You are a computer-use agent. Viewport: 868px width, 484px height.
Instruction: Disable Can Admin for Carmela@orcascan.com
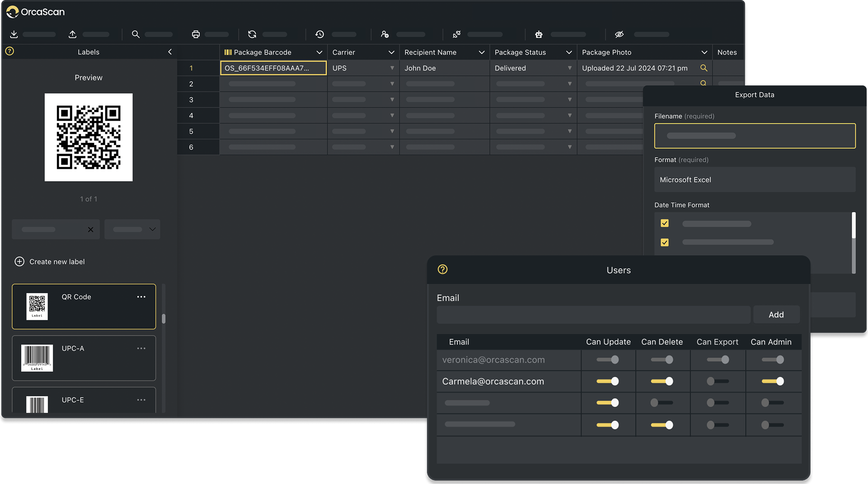pyautogui.click(x=773, y=381)
